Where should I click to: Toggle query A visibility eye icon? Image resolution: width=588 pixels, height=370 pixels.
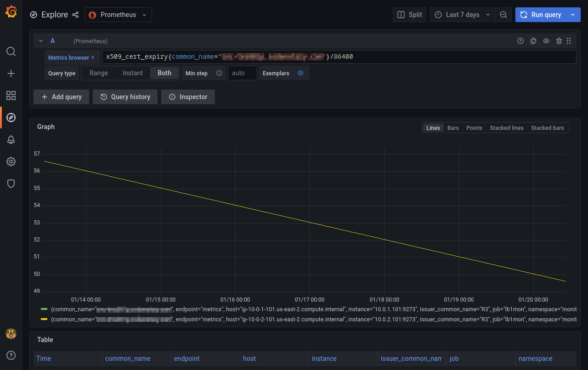[x=546, y=41]
